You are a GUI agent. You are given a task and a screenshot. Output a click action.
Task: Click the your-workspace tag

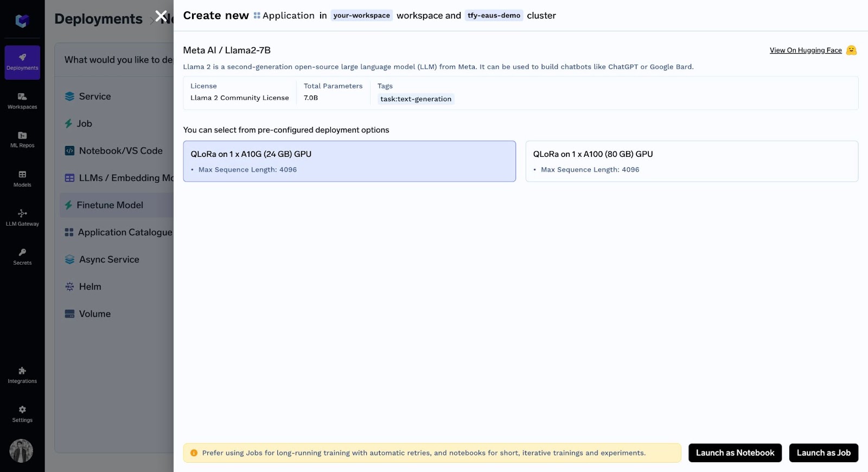pos(362,16)
